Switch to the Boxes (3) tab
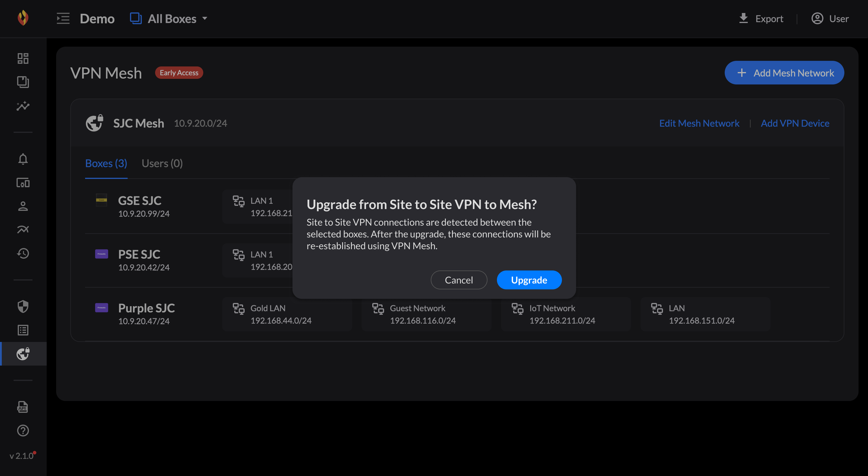 tap(106, 163)
